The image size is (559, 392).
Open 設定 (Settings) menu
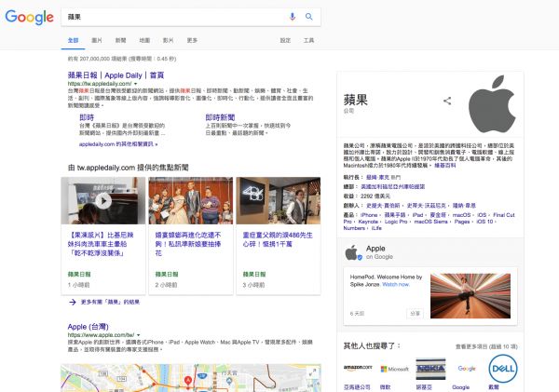(285, 40)
